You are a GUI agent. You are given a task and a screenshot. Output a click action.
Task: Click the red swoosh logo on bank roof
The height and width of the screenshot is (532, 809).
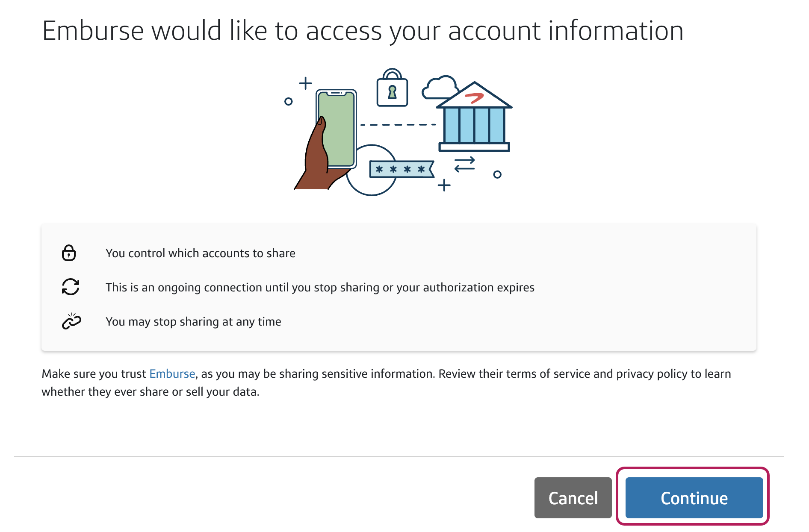pos(474,98)
